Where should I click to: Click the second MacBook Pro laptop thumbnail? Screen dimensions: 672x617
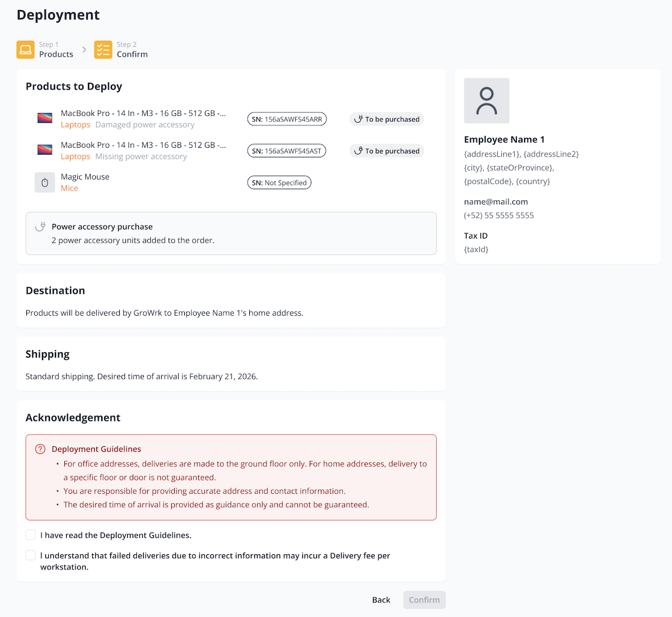tap(45, 150)
